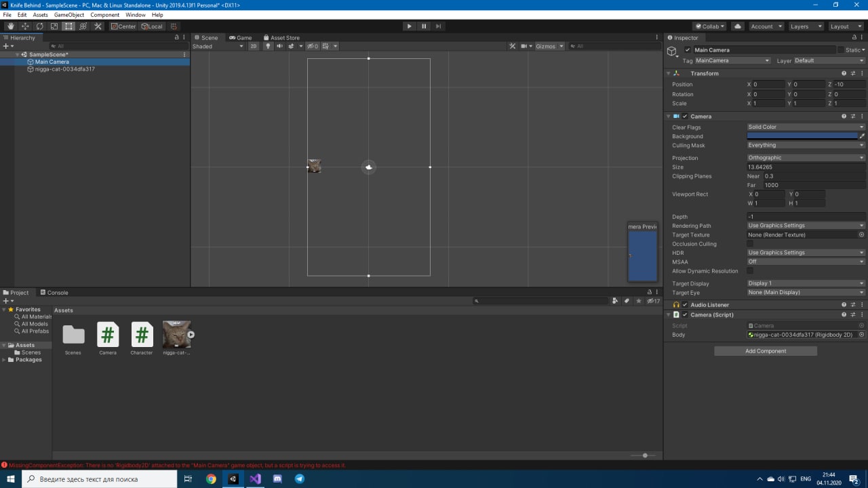Open Unity cloud services icon
This screenshot has height=488, width=868.
[x=738, y=26]
